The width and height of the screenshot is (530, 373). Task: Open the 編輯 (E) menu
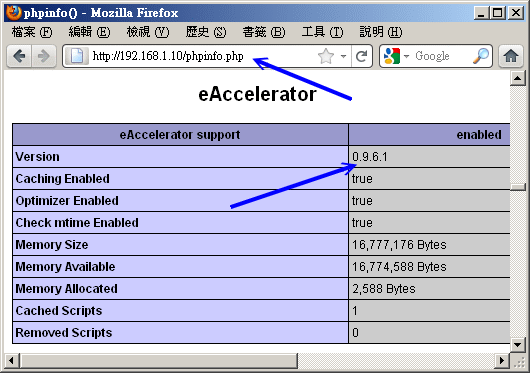89,32
